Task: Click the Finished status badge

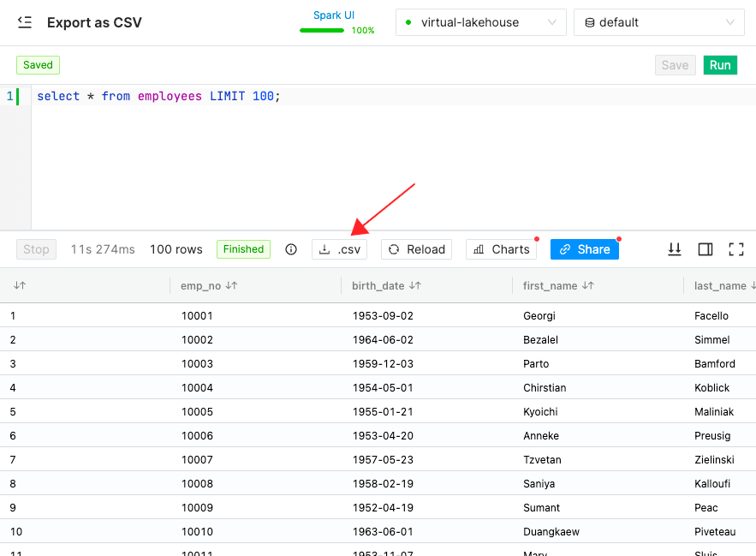Action: (x=243, y=249)
